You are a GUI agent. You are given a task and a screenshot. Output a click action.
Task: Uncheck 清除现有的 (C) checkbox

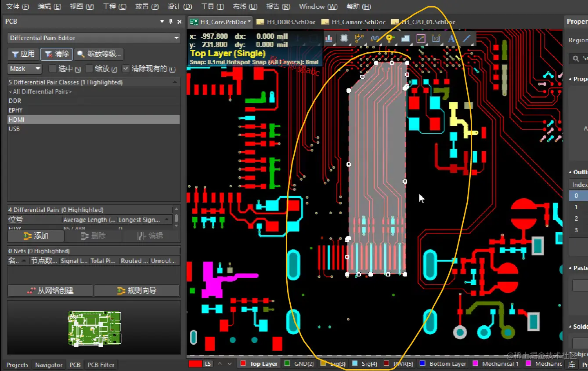pyautogui.click(x=126, y=69)
